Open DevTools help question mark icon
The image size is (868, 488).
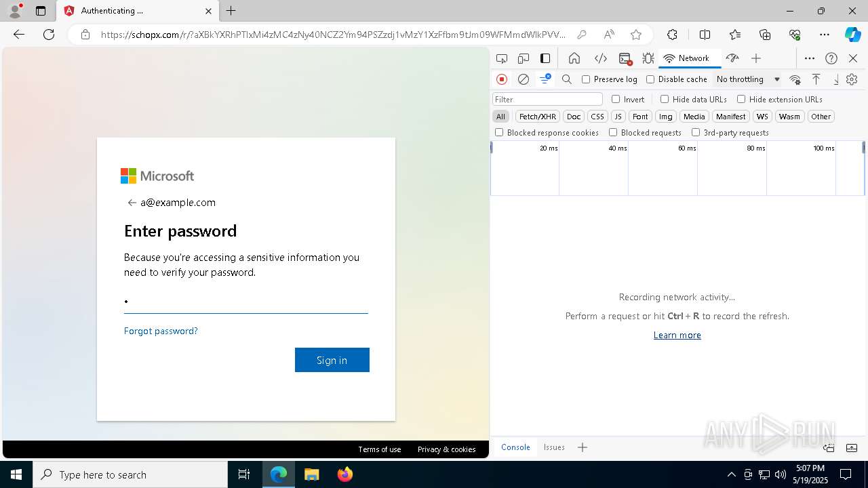point(831,58)
